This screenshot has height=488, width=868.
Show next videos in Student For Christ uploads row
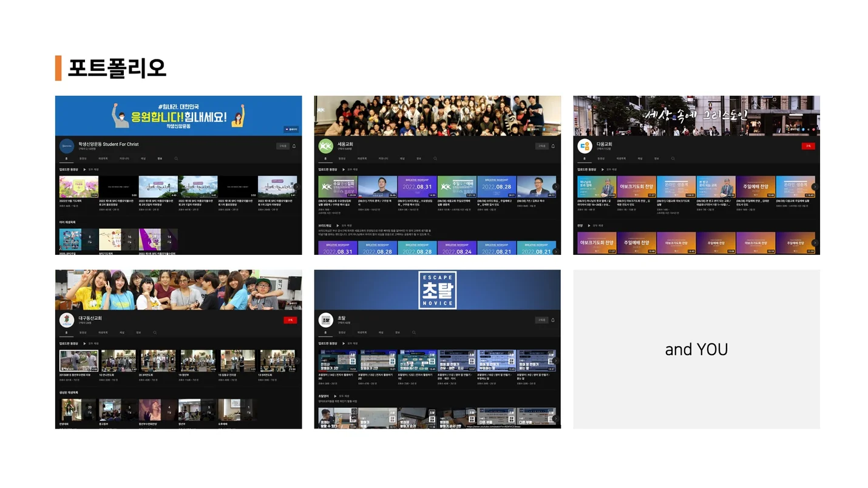coord(297,187)
